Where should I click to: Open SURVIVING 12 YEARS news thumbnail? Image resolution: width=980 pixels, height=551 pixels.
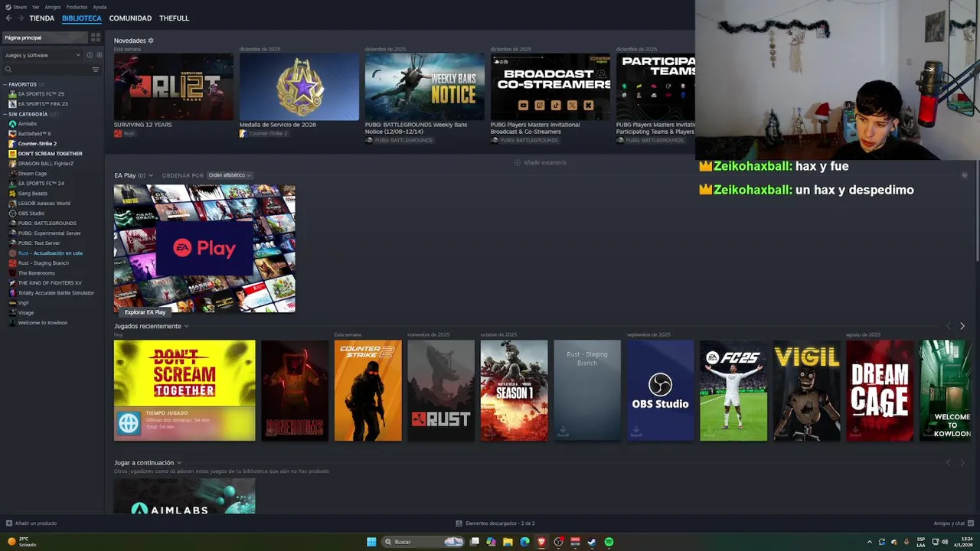pos(174,86)
